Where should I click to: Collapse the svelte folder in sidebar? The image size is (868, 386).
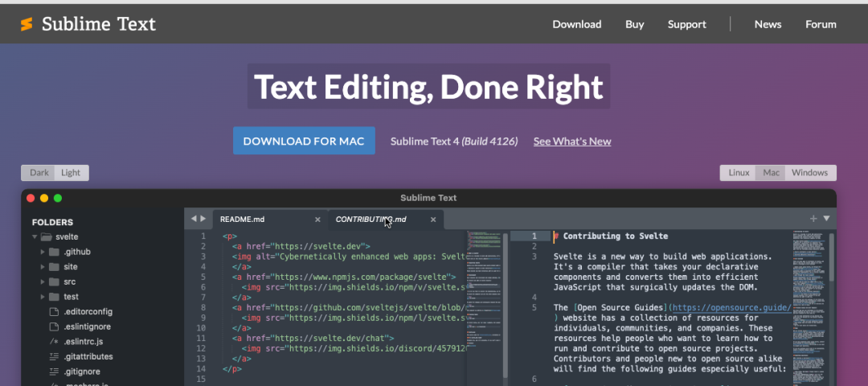tap(35, 237)
